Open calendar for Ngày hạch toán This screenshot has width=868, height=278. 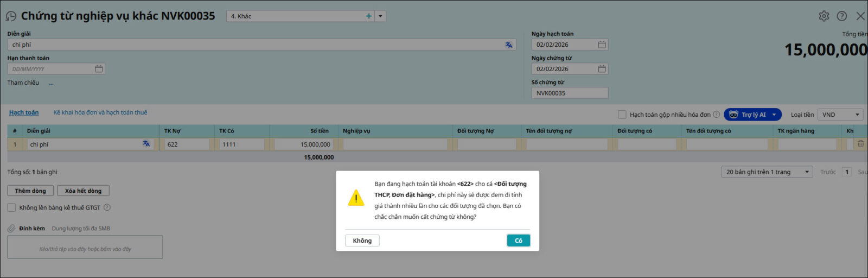602,45
